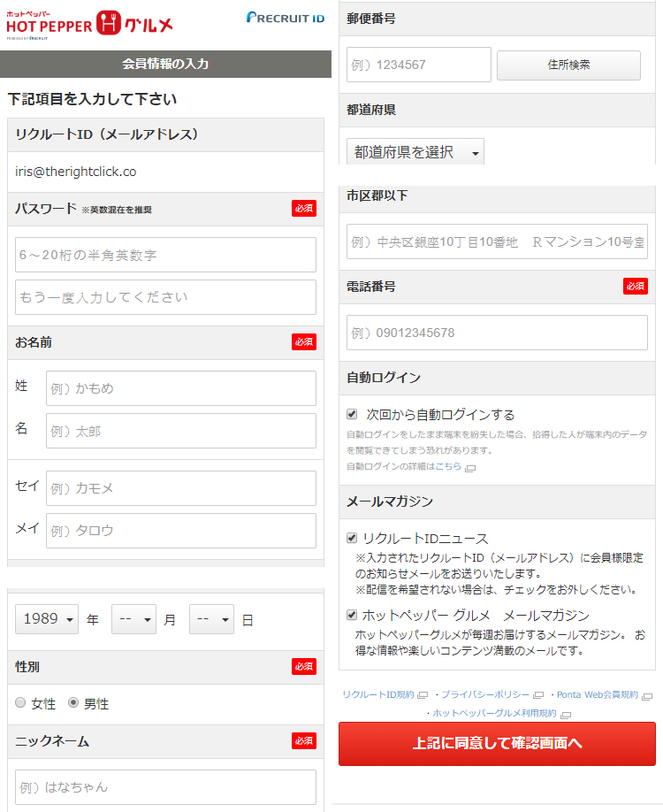Click the メイ katakana given name field
Screen dimensions: 663x812
(181, 531)
